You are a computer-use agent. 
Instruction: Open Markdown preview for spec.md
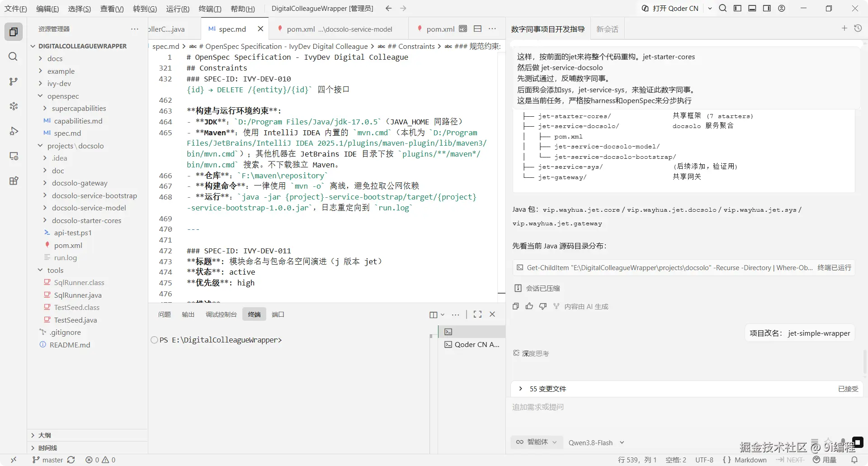(463, 29)
